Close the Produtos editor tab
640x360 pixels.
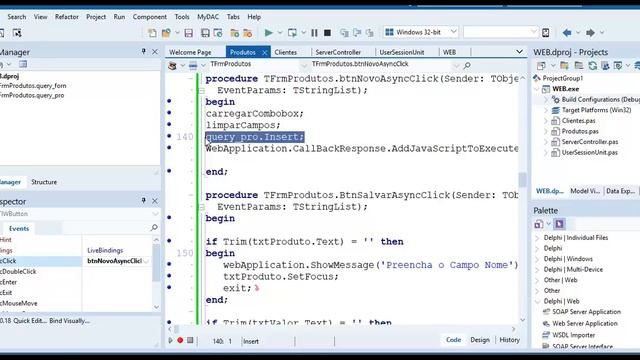264,52
